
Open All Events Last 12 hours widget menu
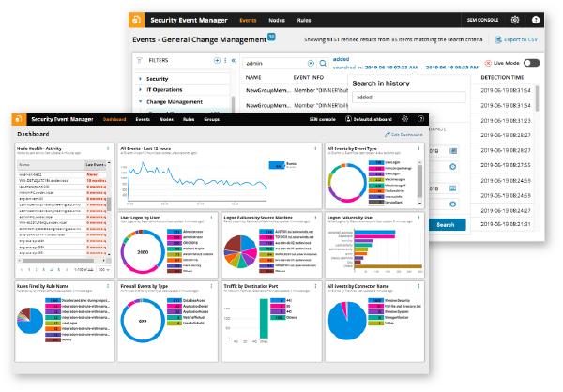click(x=315, y=148)
